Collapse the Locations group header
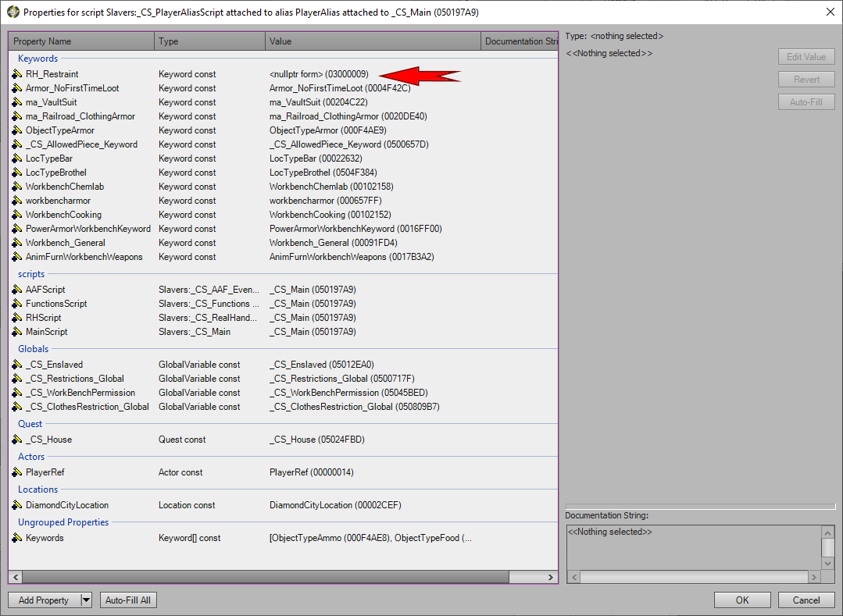Image resolution: width=843 pixels, height=616 pixels. pos(38,490)
